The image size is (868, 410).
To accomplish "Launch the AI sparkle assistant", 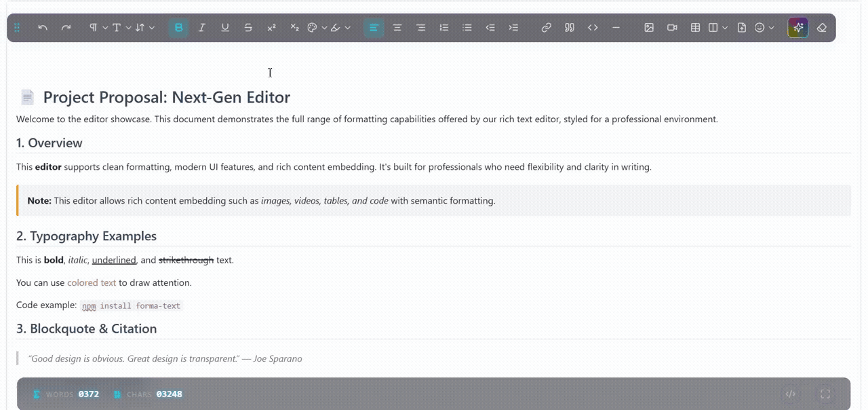I will pyautogui.click(x=798, y=28).
